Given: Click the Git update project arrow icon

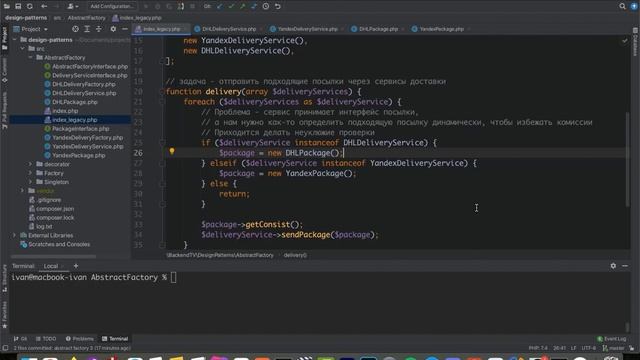Looking at the screenshot, I should pos(220,6).
